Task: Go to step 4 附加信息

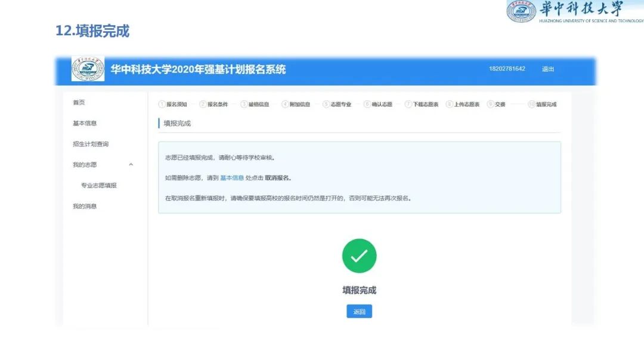Action: pos(296,104)
